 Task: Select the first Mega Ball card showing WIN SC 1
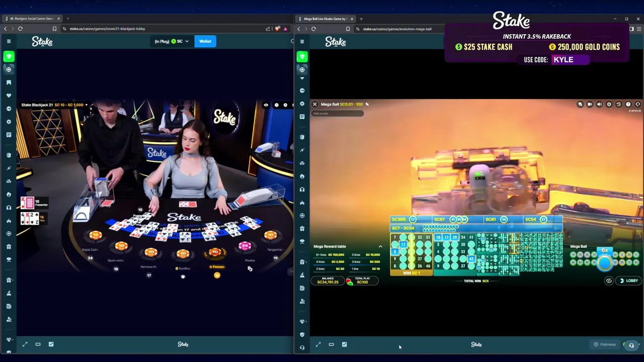[x=412, y=254]
